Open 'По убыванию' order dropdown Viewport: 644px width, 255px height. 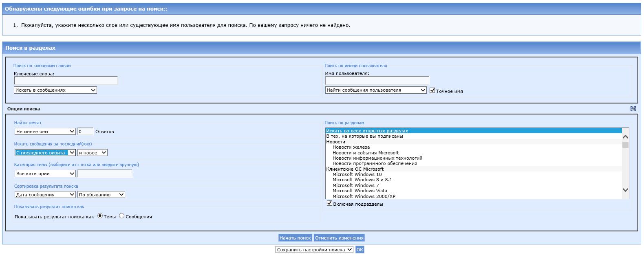point(101,195)
